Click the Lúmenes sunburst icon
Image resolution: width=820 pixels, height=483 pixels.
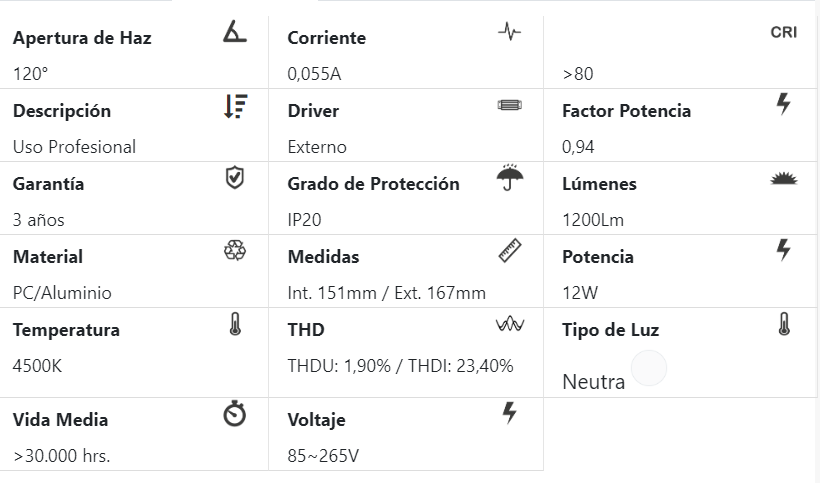click(784, 179)
